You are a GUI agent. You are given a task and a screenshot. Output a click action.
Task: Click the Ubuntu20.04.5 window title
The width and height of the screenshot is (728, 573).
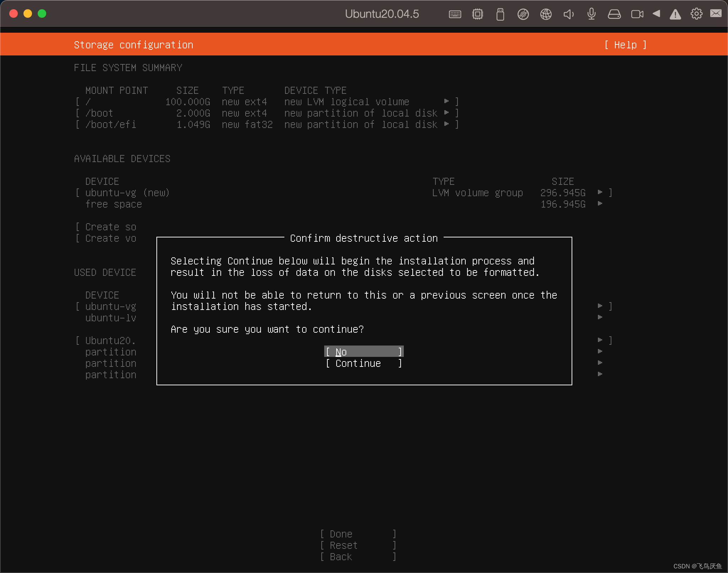click(382, 14)
